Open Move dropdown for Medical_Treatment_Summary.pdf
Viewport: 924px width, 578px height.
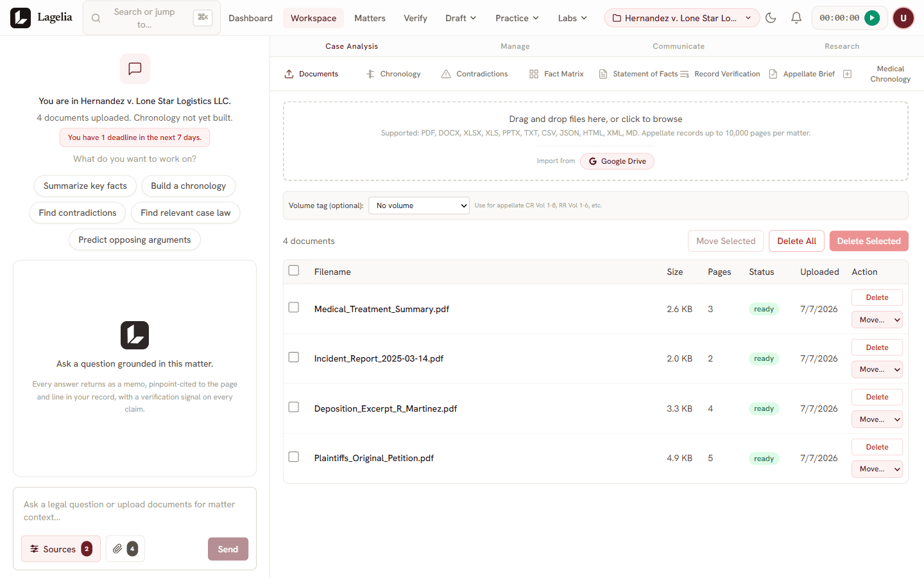(x=877, y=320)
